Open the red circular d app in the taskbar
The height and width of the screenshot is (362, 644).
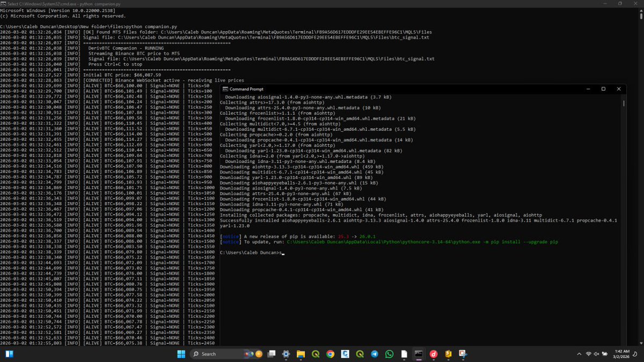(433, 354)
